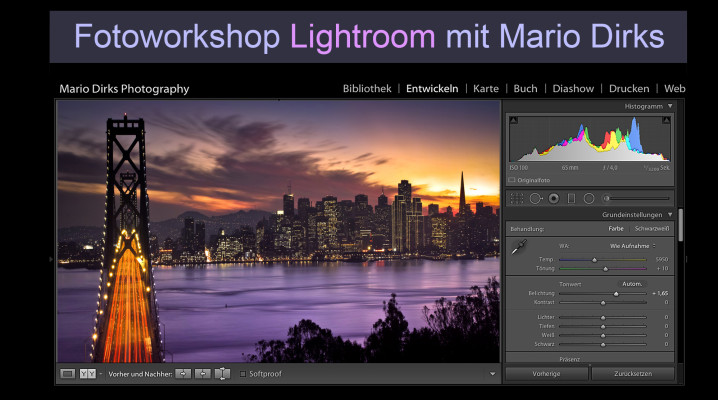
Task: Collapse the Grundeinstellungen panel
Action: pos(670,215)
